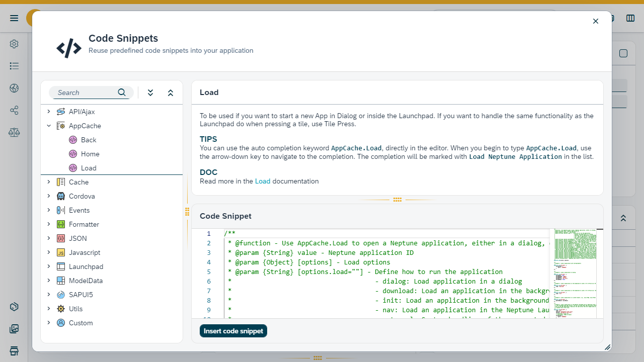Click the vertical splitter beside the tree
Screen dimensions: 644x362
click(187, 212)
